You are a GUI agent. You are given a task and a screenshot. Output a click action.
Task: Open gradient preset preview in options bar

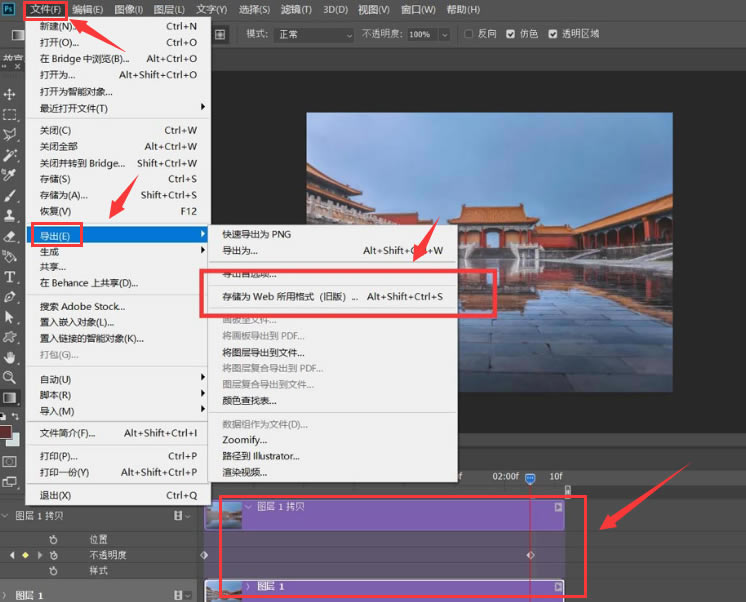(18, 34)
